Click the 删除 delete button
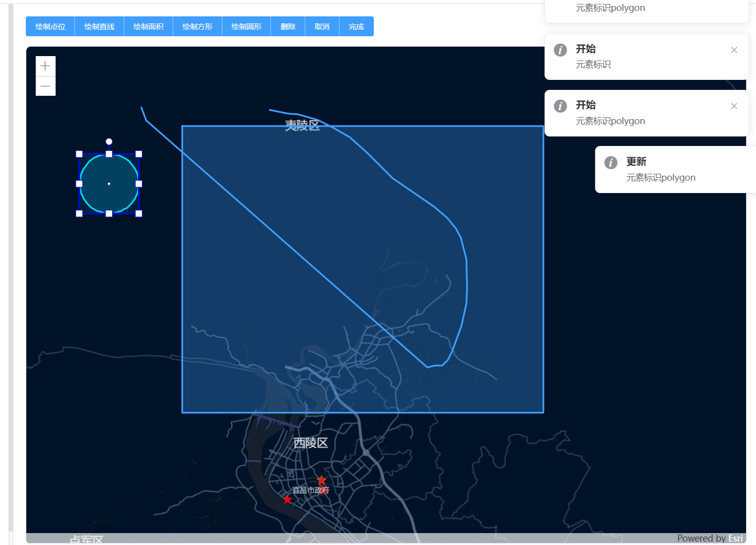This screenshot has height=545, width=756. click(x=288, y=26)
